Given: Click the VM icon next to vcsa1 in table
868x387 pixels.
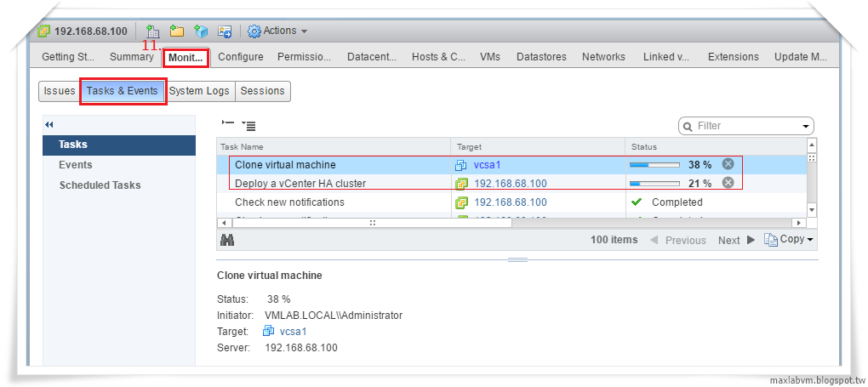Looking at the screenshot, I should click(461, 164).
